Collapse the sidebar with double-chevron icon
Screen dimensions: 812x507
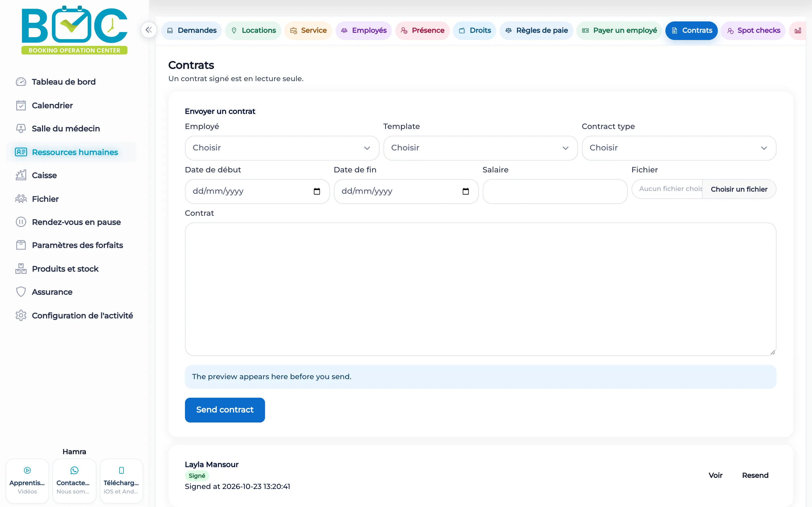click(149, 30)
